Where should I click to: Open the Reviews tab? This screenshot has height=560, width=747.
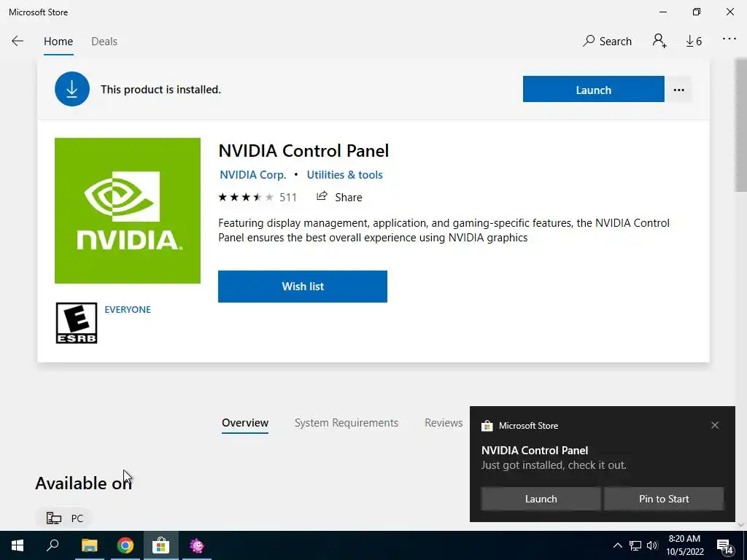(444, 423)
